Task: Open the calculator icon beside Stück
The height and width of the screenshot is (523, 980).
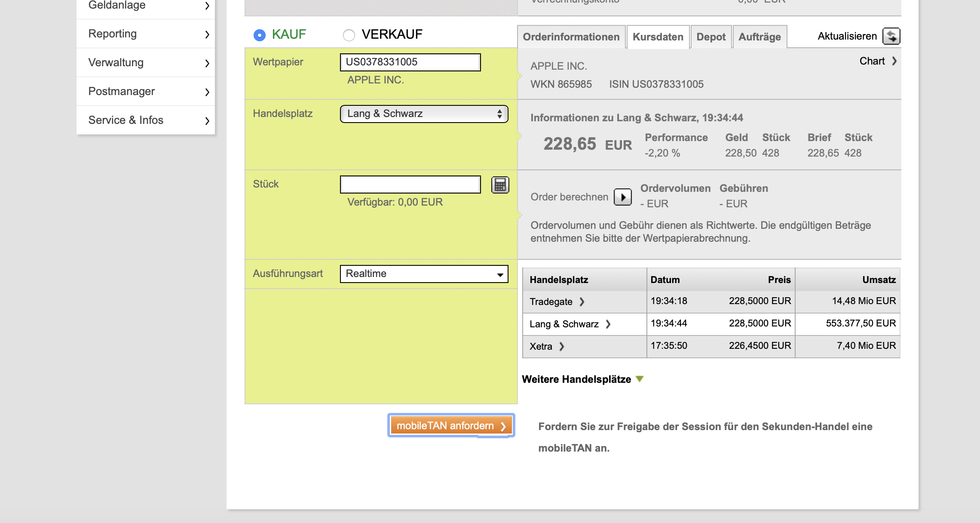Action: coord(500,185)
